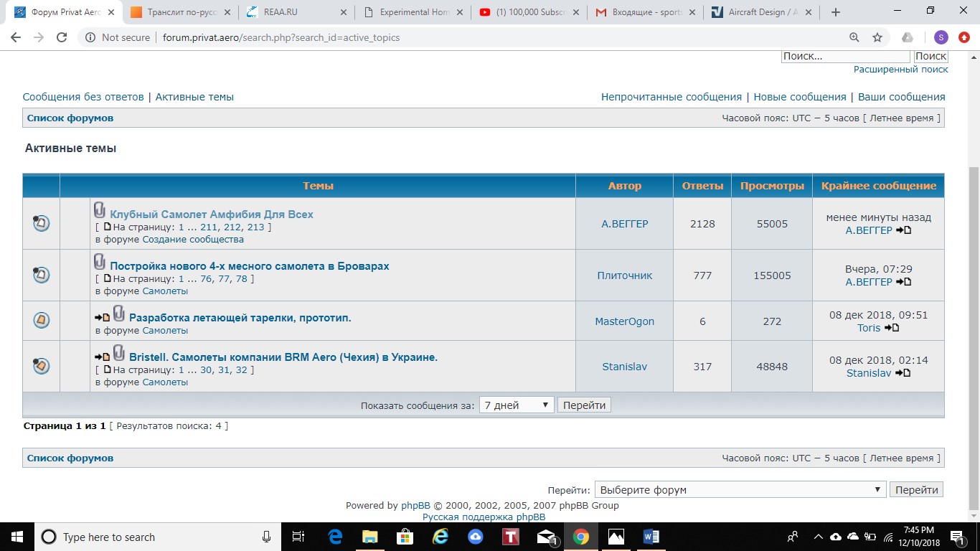Switch to Aircraft Design tab
The image size is (980, 551).
(762, 12)
